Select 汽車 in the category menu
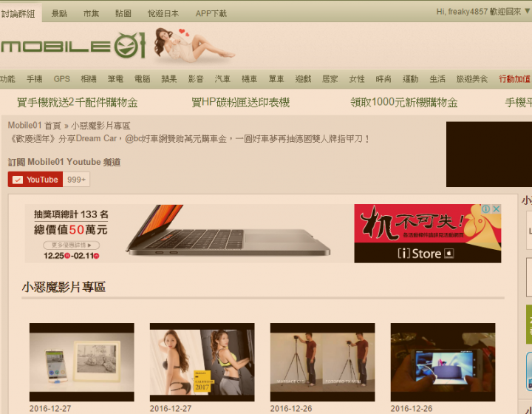 point(222,79)
